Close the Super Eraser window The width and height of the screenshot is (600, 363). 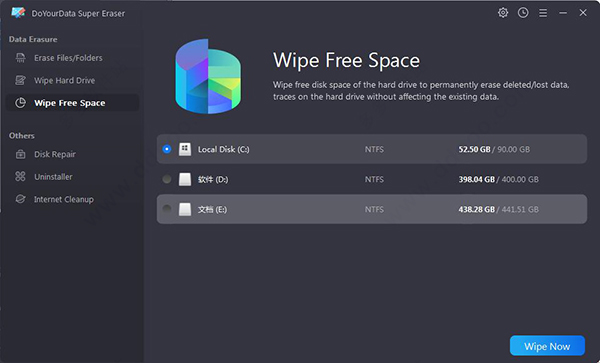pyautogui.click(x=583, y=13)
